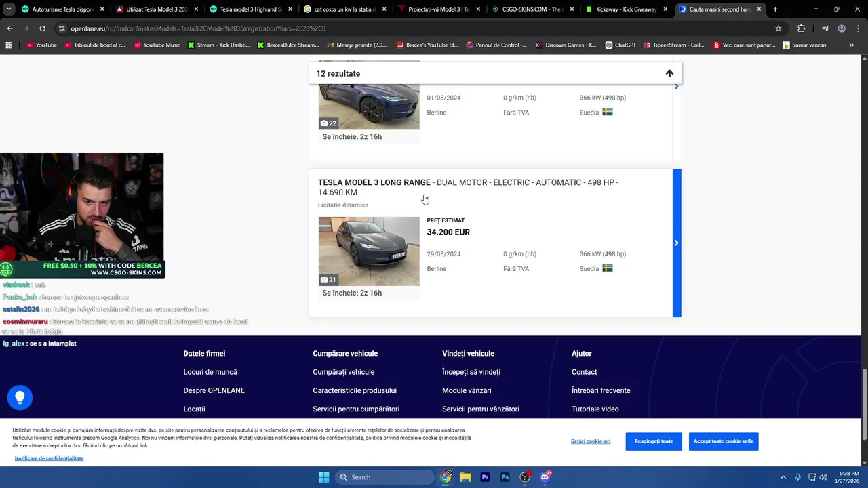This screenshot has height=488, width=868.
Task: Show more bookmarks chevron
Action: click(852, 45)
